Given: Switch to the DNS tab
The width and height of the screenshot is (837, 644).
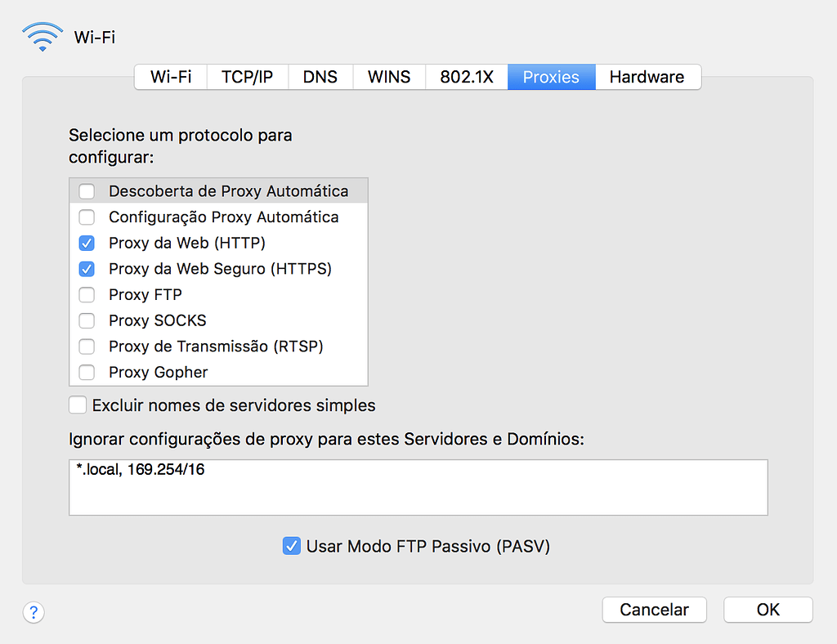Looking at the screenshot, I should [320, 77].
